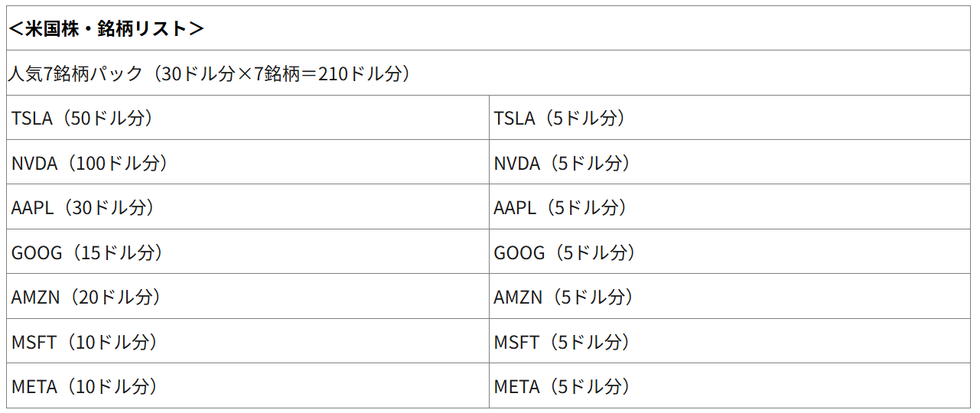Click the TSLA（50ドル分）cell
Image resolution: width=980 pixels, height=413 pixels.
pyautogui.click(x=83, y=118)
